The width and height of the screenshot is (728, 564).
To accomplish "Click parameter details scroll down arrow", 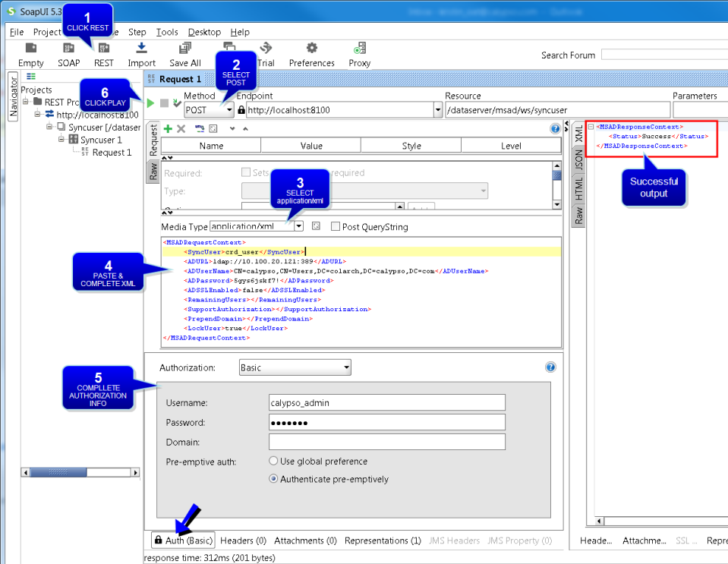I will [x=556, y=205].
